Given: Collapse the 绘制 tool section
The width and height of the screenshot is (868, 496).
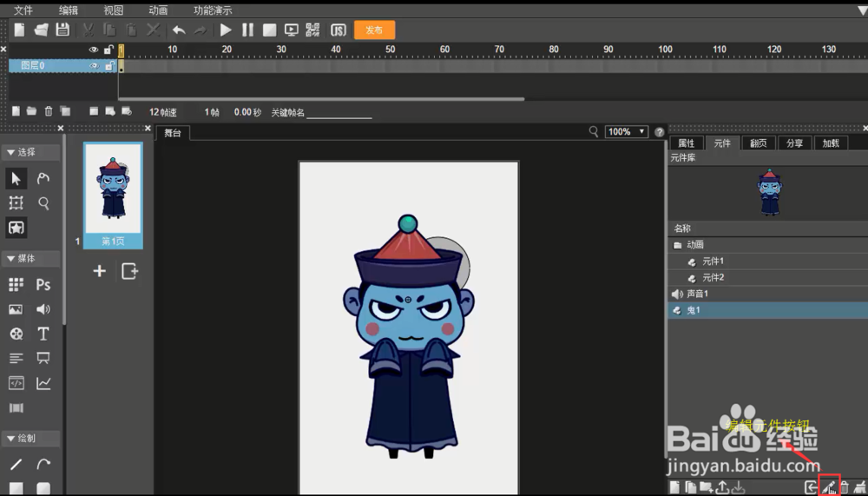Looking at the screenshot, I should tap(30, 438).
